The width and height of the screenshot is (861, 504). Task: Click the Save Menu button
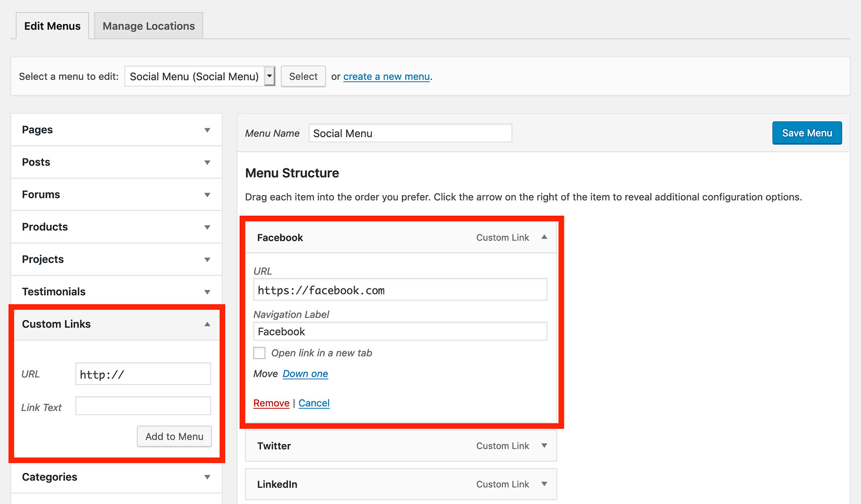pos(807,133)
